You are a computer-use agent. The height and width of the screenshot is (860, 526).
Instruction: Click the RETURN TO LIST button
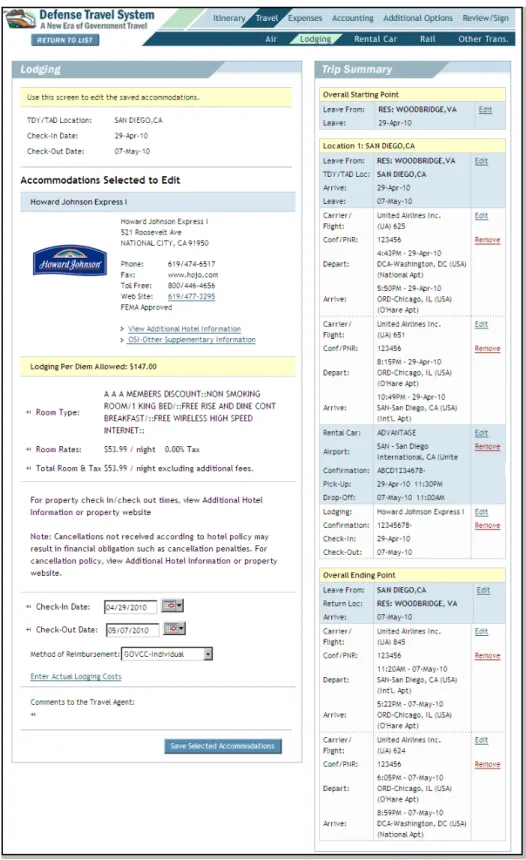pyautogui.click(x=65, y=40)
